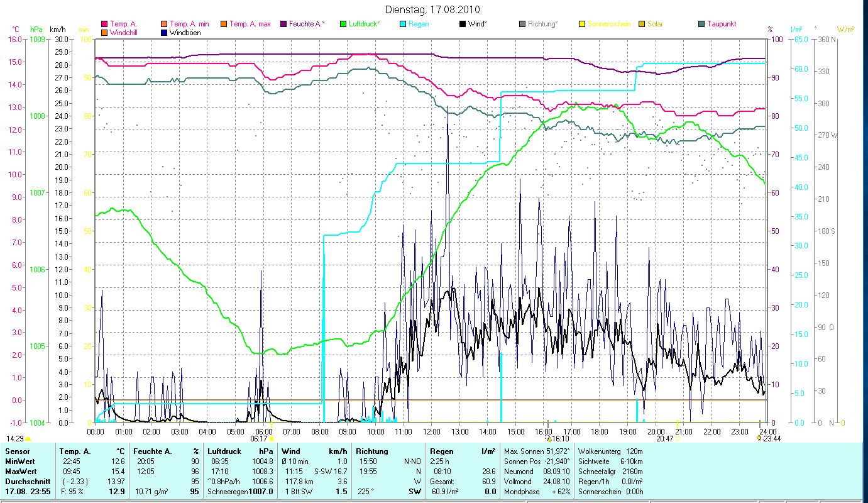Click the blue Windböen legend square

pos(165,33)
